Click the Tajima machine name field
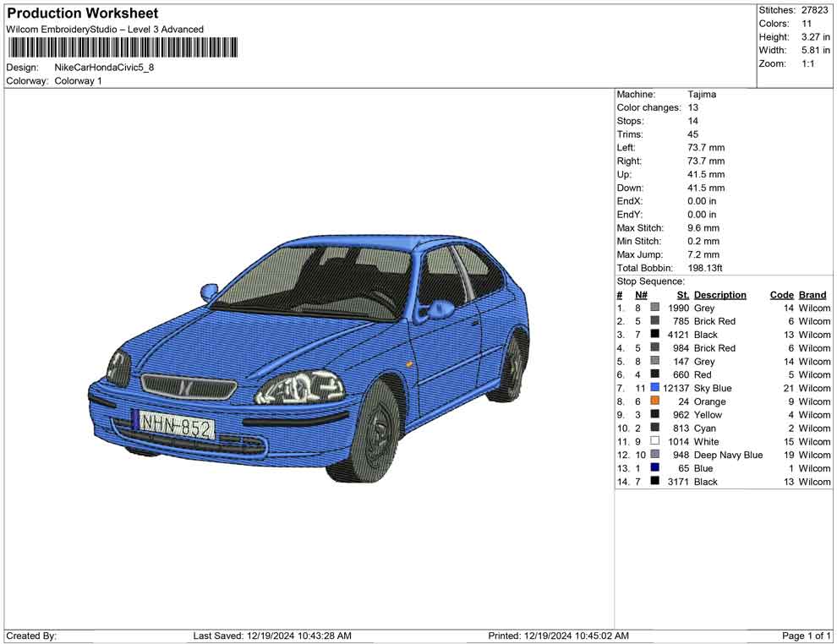Image resolution: width=837 pixels, height=644 pixels. [700, 94]
